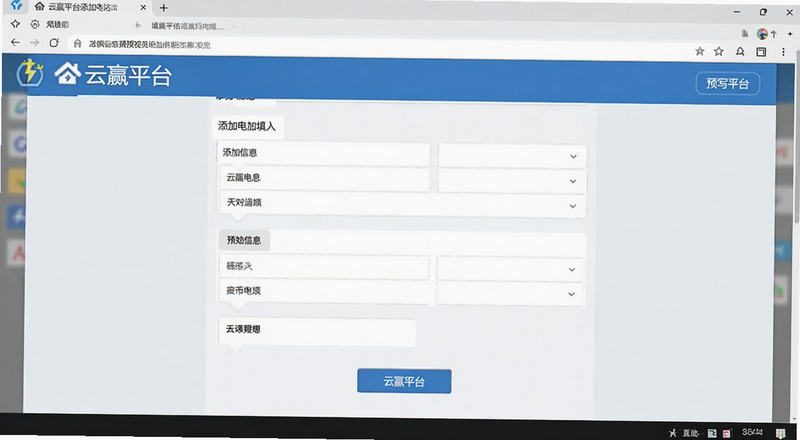800x440 pixels.
Task: Click the star icon in the bookmarks bar
Action: coord(15,24)
